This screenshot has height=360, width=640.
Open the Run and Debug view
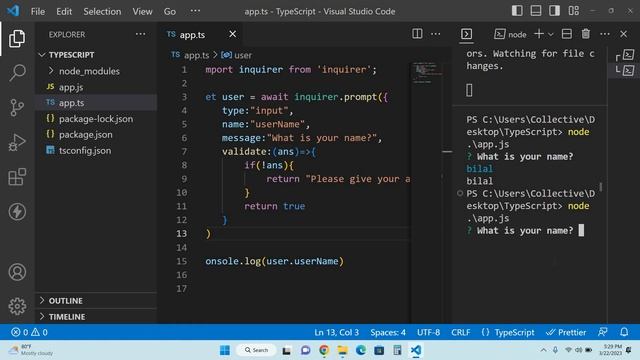[x=17, y=142]
